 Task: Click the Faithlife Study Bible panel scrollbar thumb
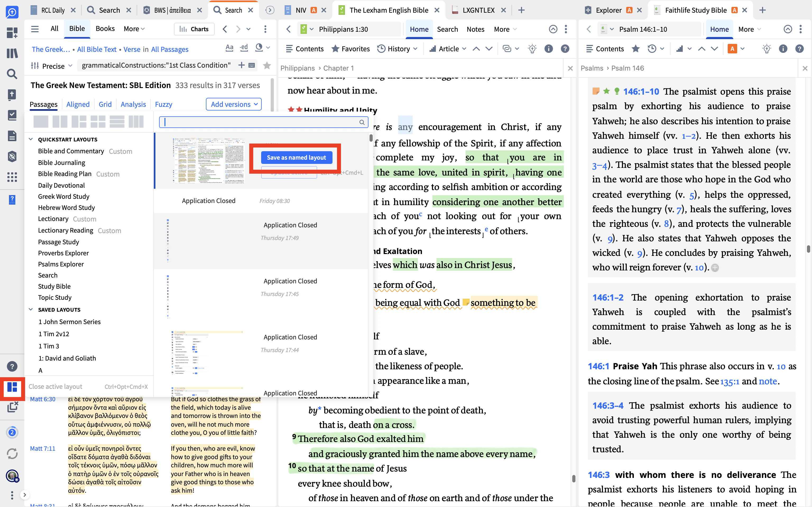(x=808, y=249)
